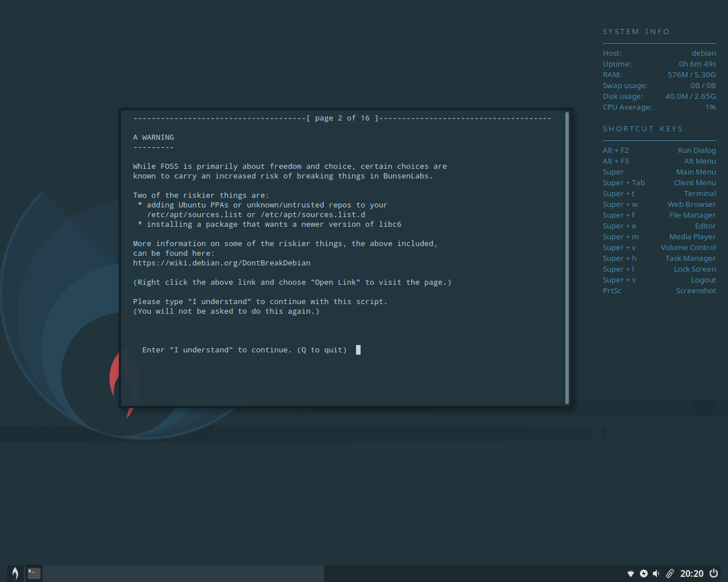Click the 'PrtSc' key label

click(x=612, y=290)
